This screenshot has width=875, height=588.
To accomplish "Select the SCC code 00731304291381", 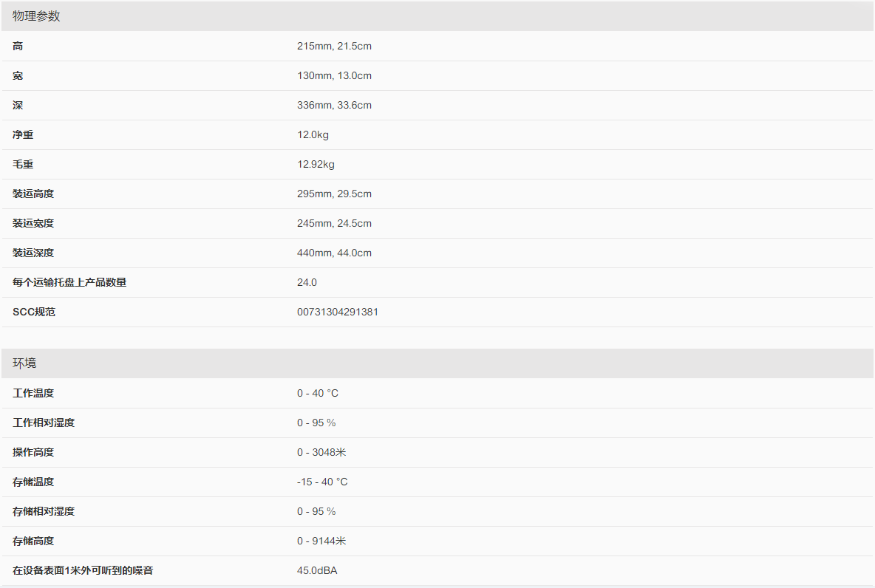I will click(x=338, y=312).
